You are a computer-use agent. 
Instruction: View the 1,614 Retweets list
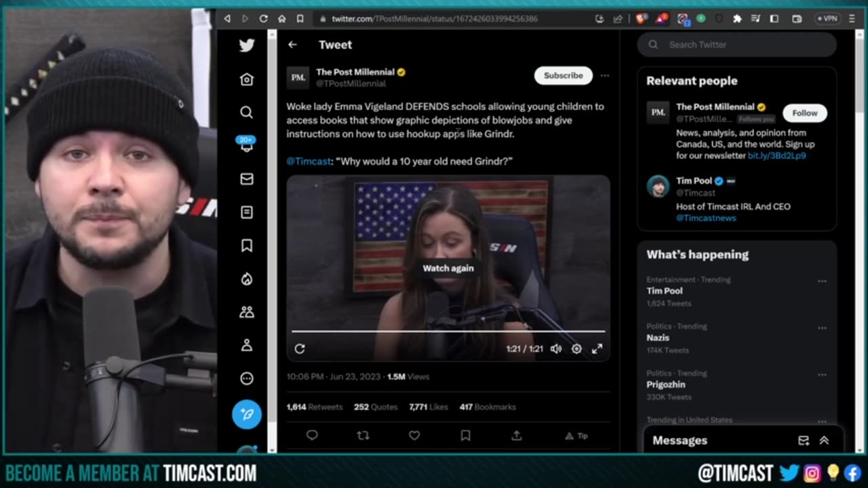pos(315,407)
